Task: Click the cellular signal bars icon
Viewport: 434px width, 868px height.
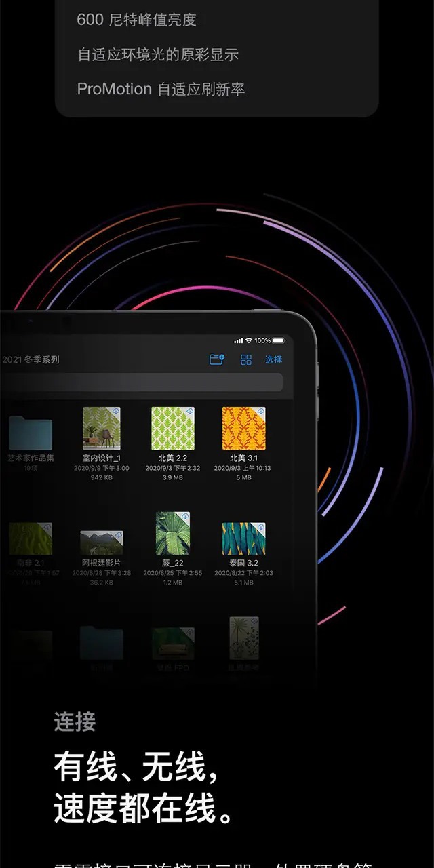Action: 238,340
